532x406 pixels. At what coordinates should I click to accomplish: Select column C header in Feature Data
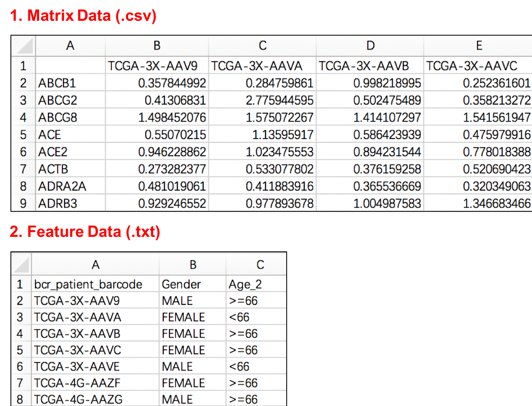pos(260,264)
